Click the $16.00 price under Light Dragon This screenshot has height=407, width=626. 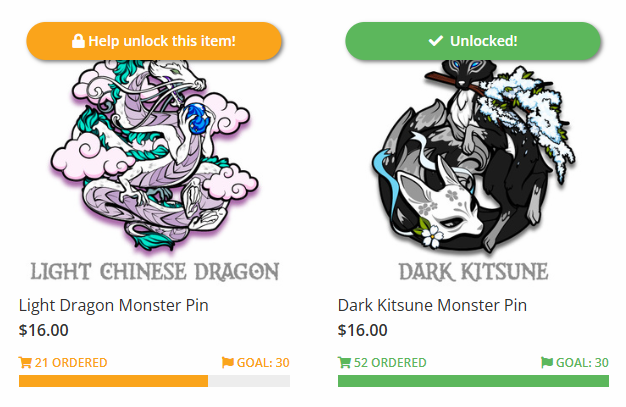point(44,330)
